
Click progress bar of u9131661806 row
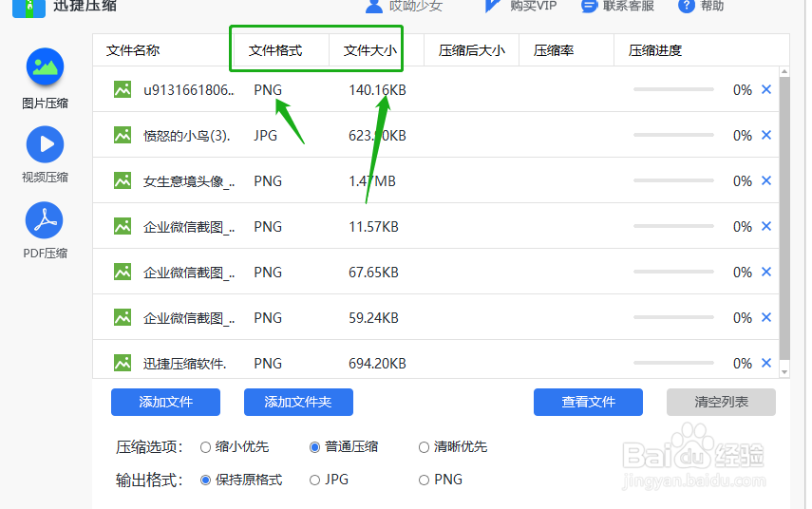pyautogui.click(x=673, y=89)
